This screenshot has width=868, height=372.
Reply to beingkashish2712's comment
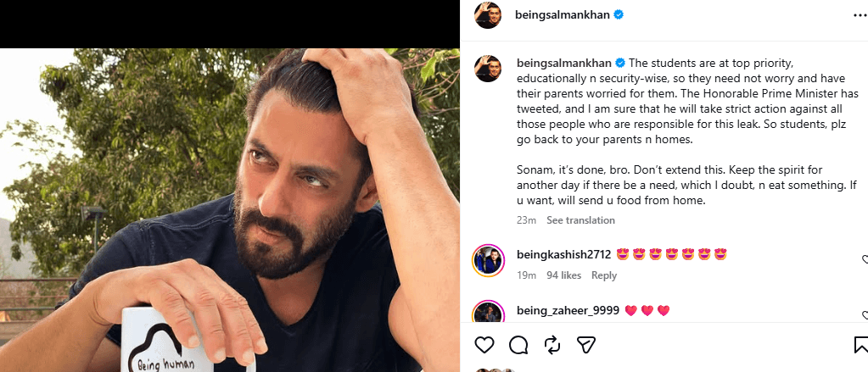coord(604,275)
